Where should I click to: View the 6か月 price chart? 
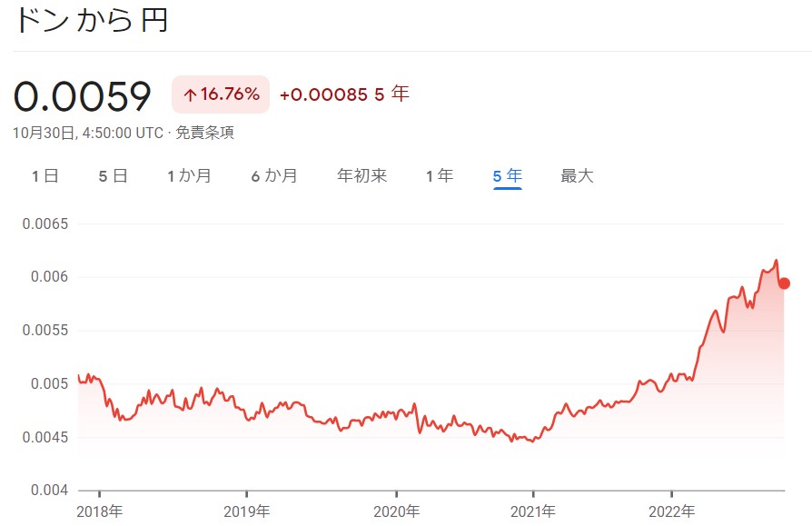(275, 175)
